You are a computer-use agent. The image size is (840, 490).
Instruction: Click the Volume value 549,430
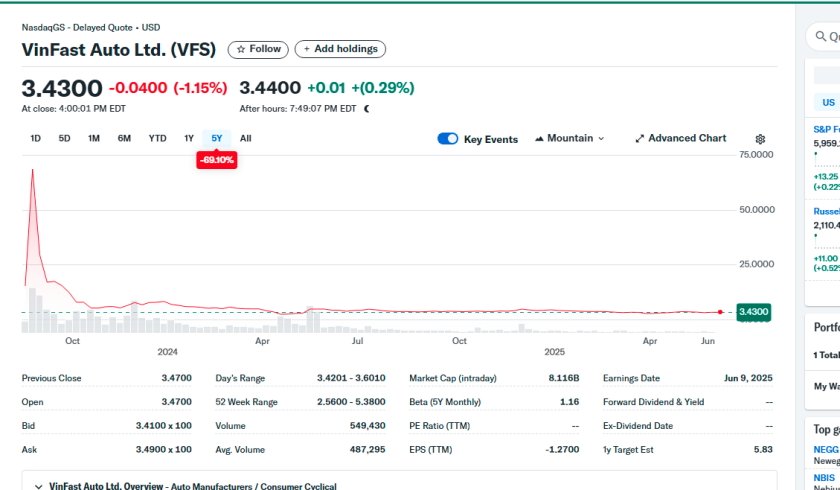pyautogui.click(x=368, y=426)
